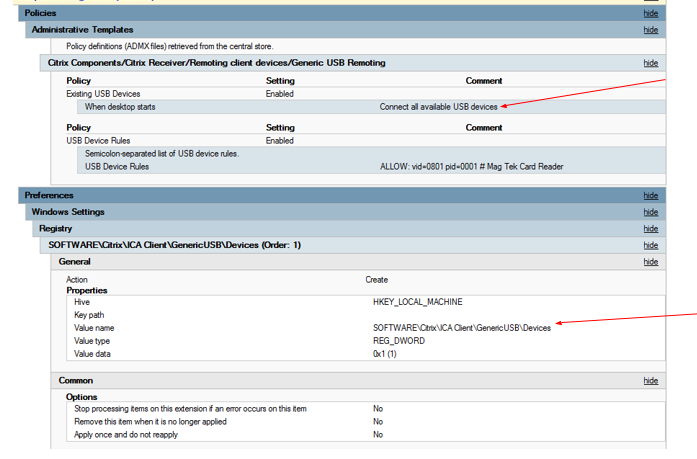The image size is (697, 459).
Task: Select 'Semicolon-separated list of USB device rules.'
Action: [x=162, y=154]
